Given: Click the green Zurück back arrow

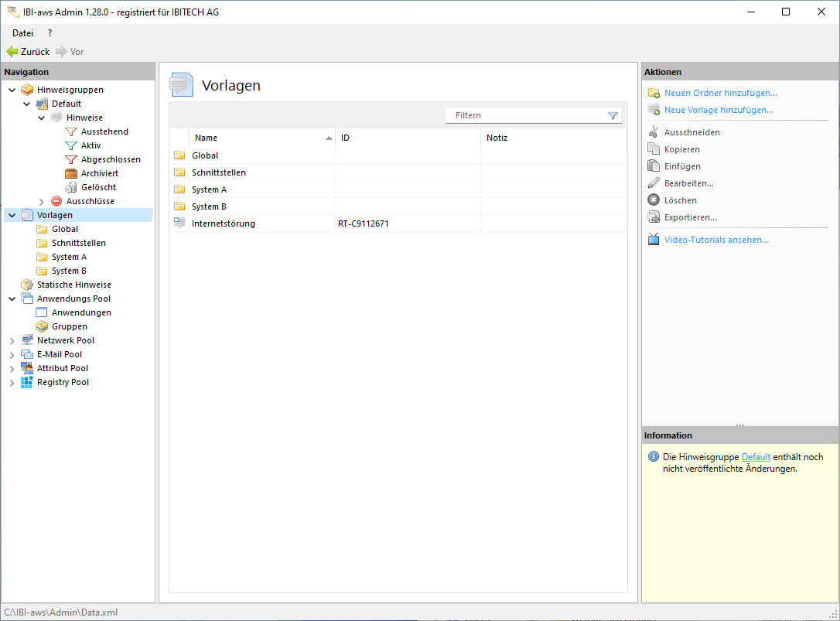Looking at the screenshot, I should tap(12, 52).
